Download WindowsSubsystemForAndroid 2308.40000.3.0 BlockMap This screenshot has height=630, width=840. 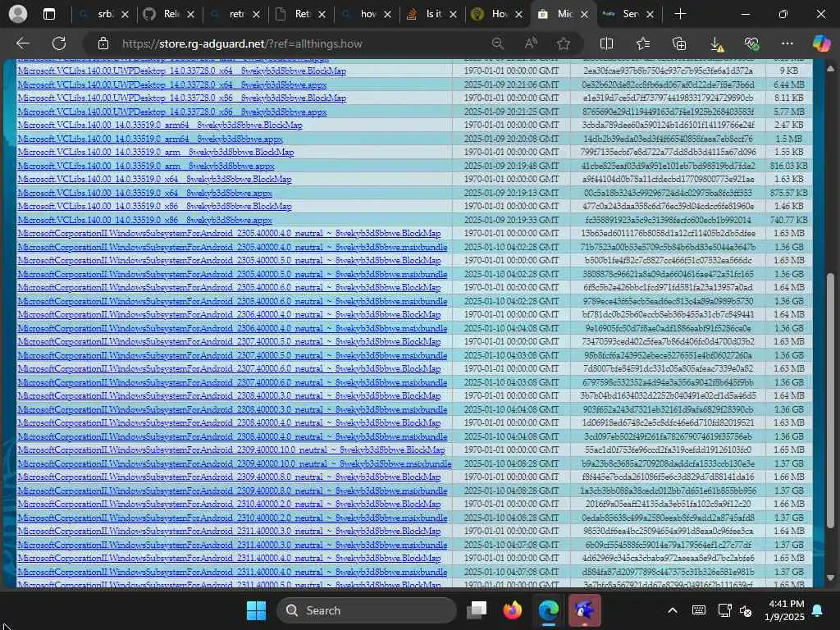[229, 396]
